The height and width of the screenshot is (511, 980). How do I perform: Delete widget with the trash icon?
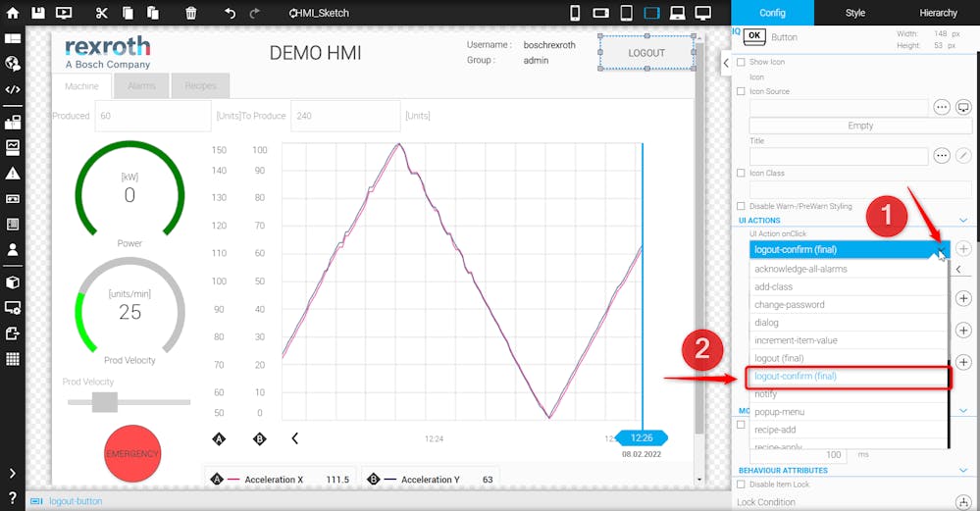pyautogui.click(x=191, y=13)
